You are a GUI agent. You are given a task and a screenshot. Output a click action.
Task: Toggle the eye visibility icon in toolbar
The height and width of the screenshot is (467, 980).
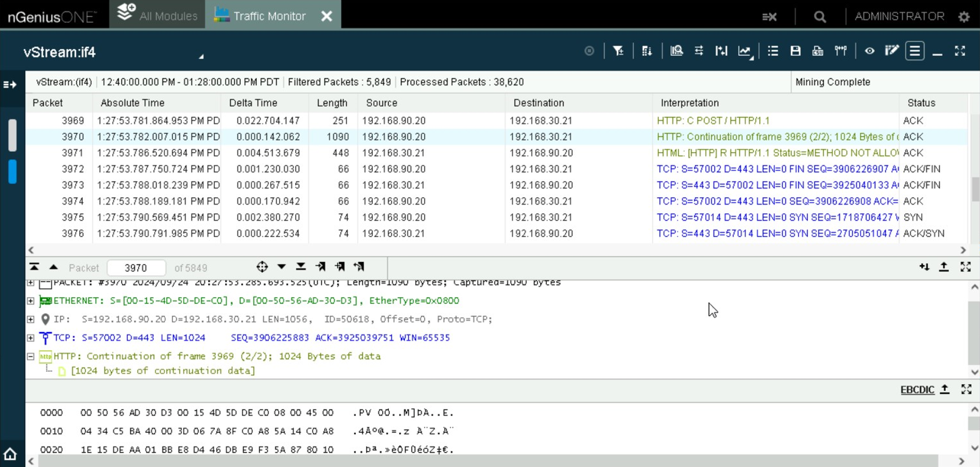(x=869, y=52)
